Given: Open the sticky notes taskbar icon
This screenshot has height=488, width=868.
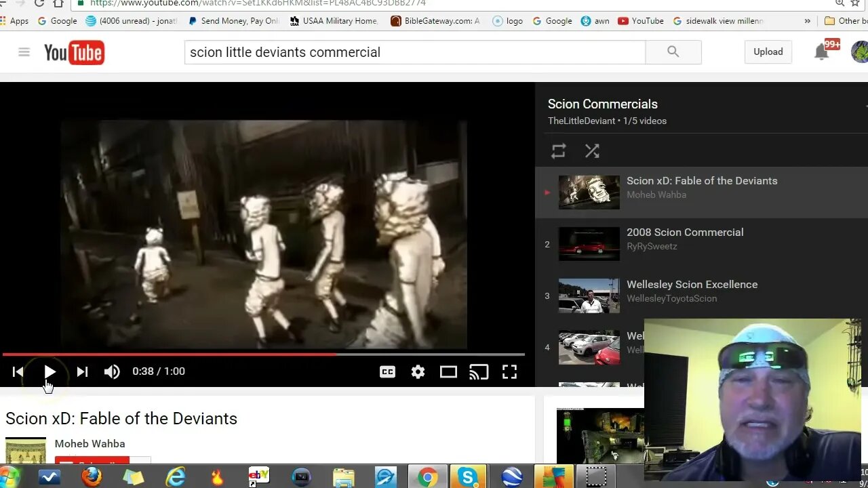Looking at the screenshot, I should tap(133, 477).
